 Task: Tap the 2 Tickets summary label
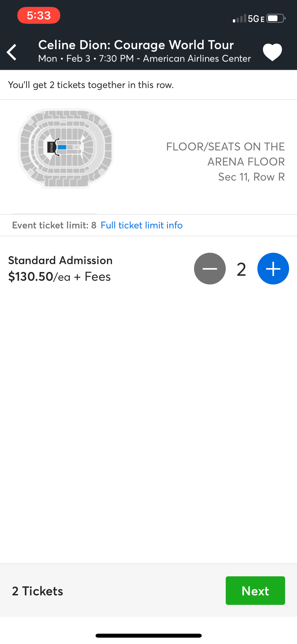click(37, 591)
